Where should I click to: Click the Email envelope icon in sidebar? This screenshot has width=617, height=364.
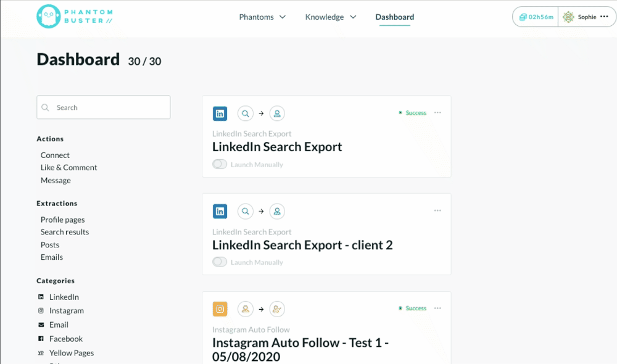[x=41, y=325]
